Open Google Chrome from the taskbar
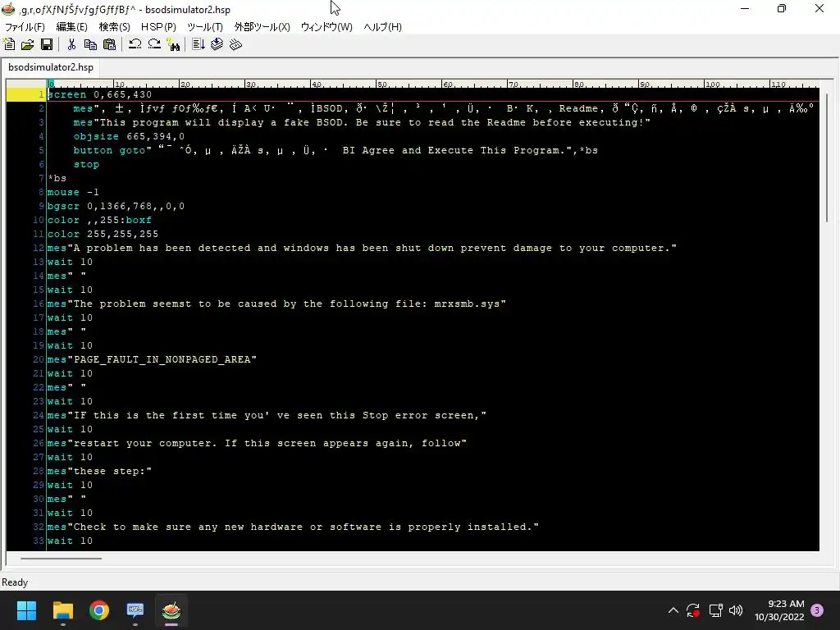The width and height of the screenshot is (840, 630). pyautogui.click(x=99, y=610)
